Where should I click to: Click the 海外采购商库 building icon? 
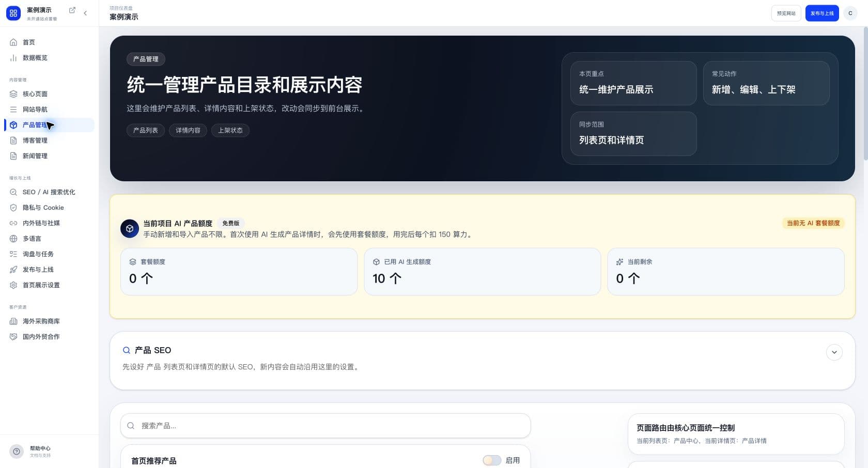[13, 321]
